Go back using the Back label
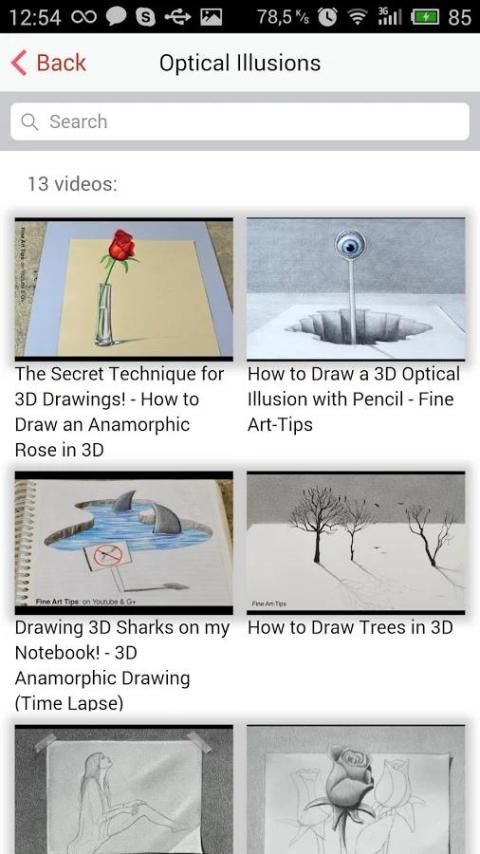480x854 pixels. (x=61, y=63)
